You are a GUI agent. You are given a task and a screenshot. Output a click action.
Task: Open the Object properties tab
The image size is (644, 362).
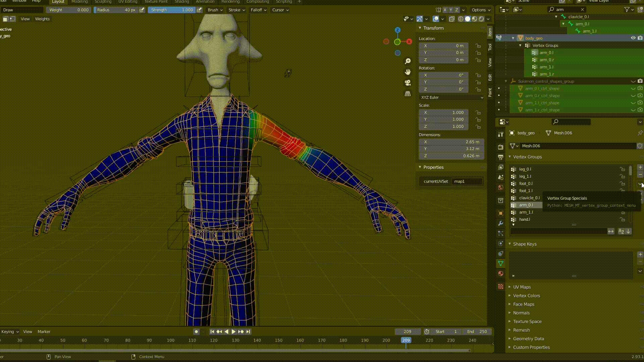tap(500, 213)
